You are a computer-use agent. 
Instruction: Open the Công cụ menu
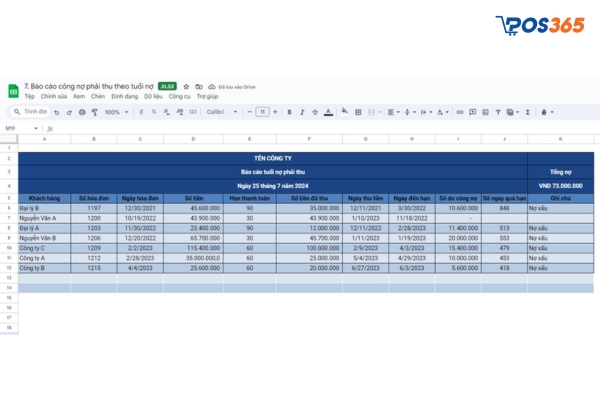[x=179, y=96]
